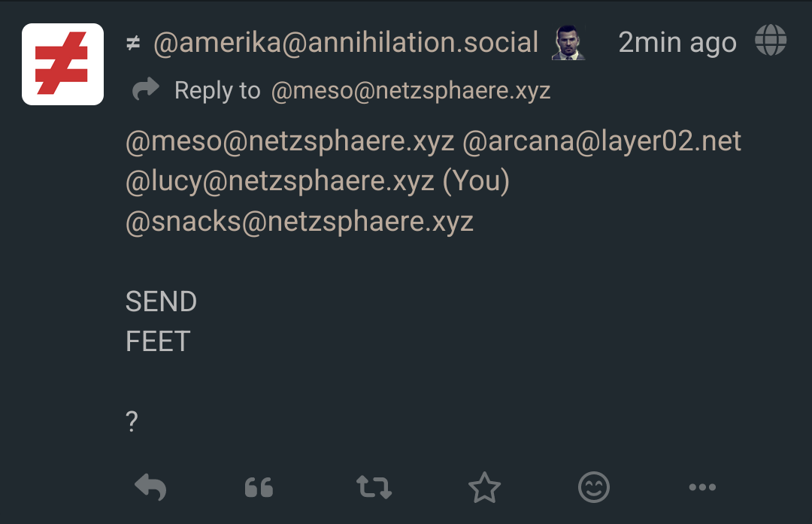Screen dimensions: 812x524
Task: Reply to the post using the arrow button
Action: pos(150,488)
